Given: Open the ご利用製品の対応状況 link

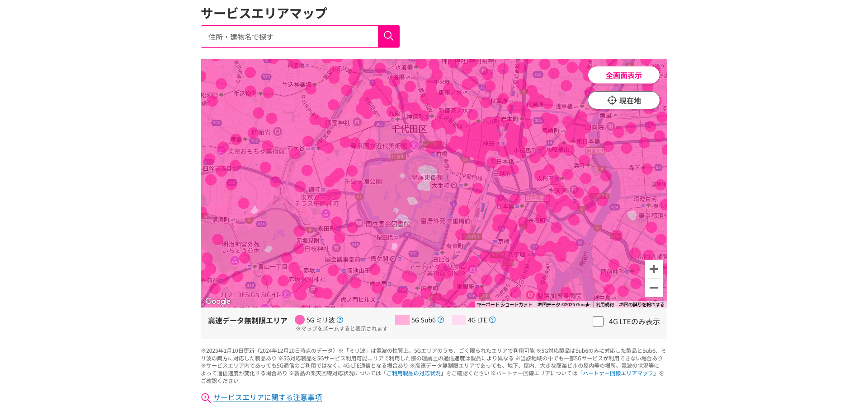Looking at the screenshot, I should pos(413,373).
